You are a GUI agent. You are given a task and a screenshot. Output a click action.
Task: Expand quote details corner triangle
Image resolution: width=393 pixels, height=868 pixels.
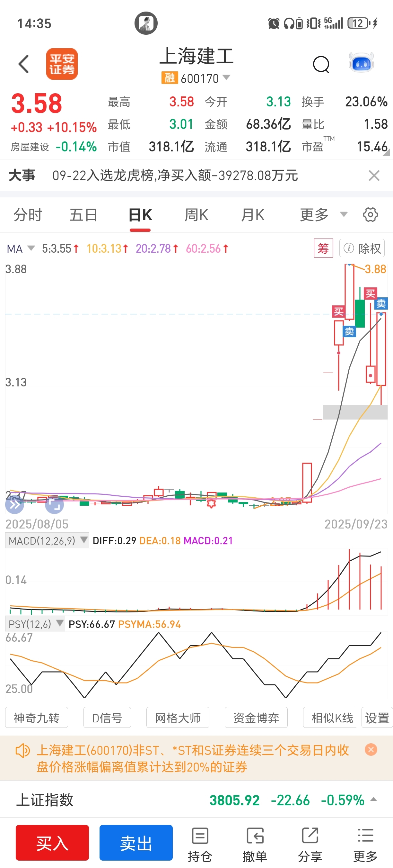pos(386,152)
